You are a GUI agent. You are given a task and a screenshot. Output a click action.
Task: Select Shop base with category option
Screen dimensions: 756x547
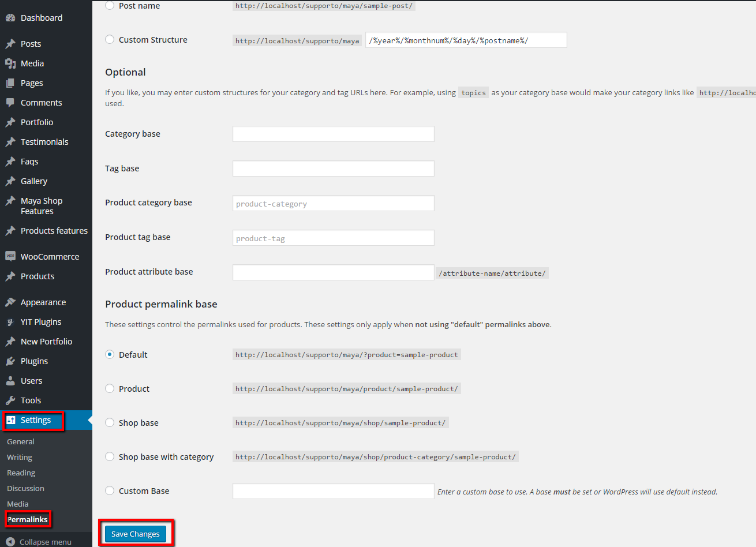(x=110, y=457)
